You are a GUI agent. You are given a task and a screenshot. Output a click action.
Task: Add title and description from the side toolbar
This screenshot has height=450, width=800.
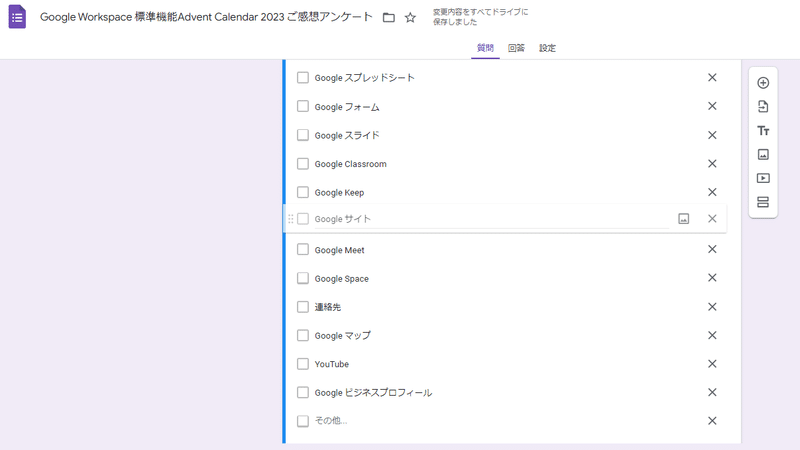[763, 131]
